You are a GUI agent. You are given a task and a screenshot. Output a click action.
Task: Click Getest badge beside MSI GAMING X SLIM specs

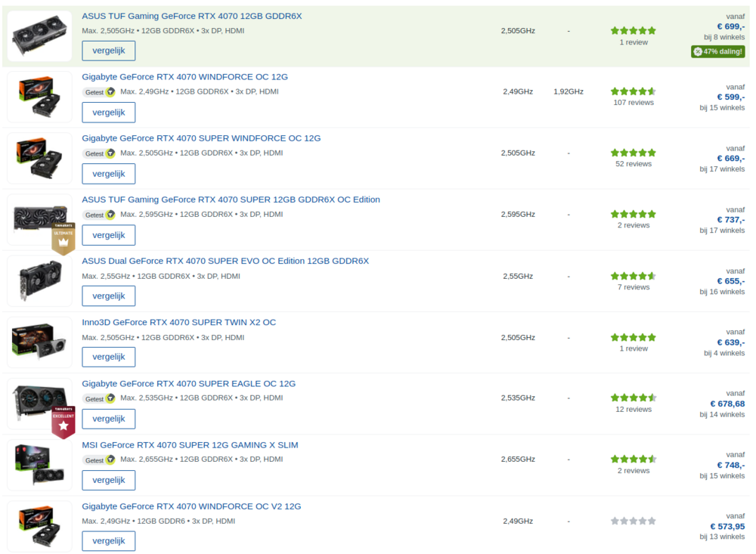click(99, 460)
